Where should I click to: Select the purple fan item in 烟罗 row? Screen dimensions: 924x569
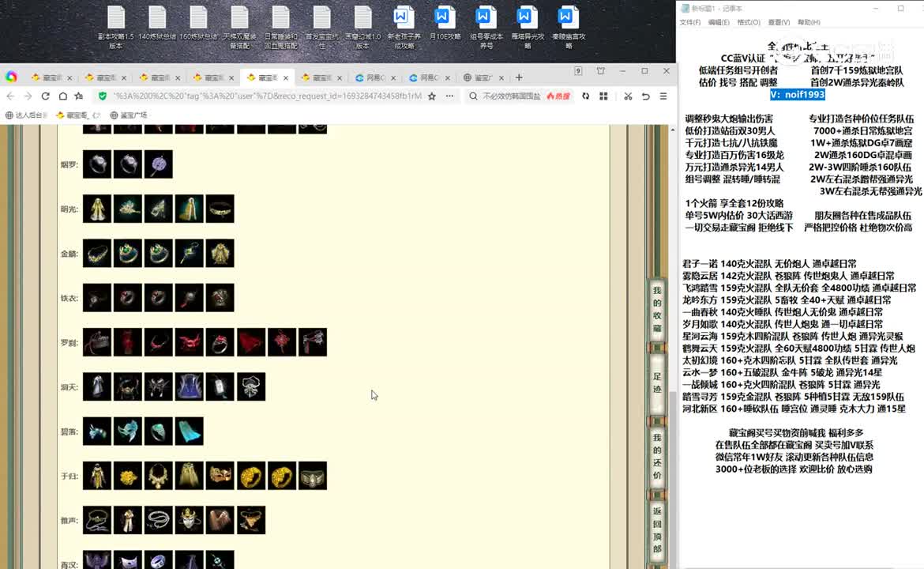click(159, 164)
